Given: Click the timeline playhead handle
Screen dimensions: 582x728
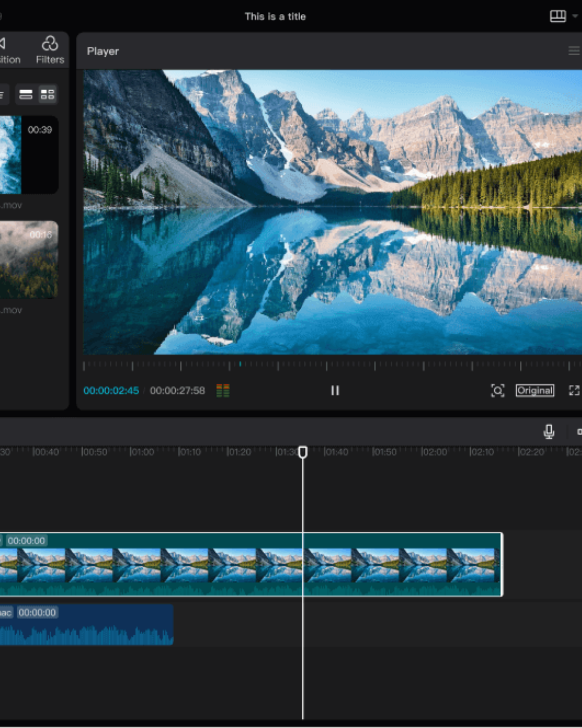Looking at the screenshot, I should pyautogui.click(x=303, y=452).
